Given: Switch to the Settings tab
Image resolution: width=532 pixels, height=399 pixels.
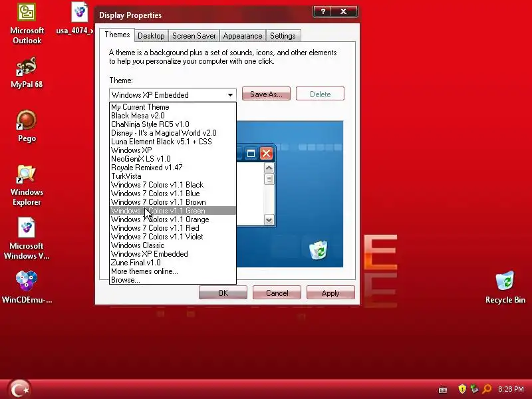Looking at the screenshot, I should (x=283, y=36).
